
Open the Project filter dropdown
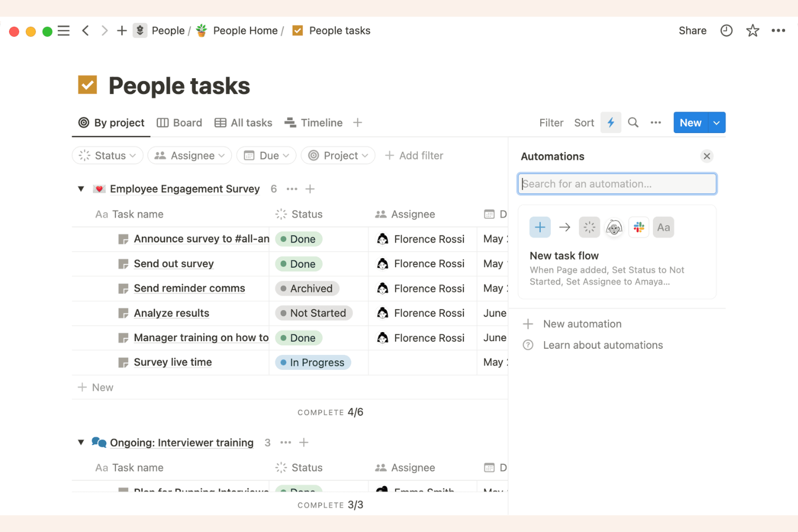(x=338, y=156)
